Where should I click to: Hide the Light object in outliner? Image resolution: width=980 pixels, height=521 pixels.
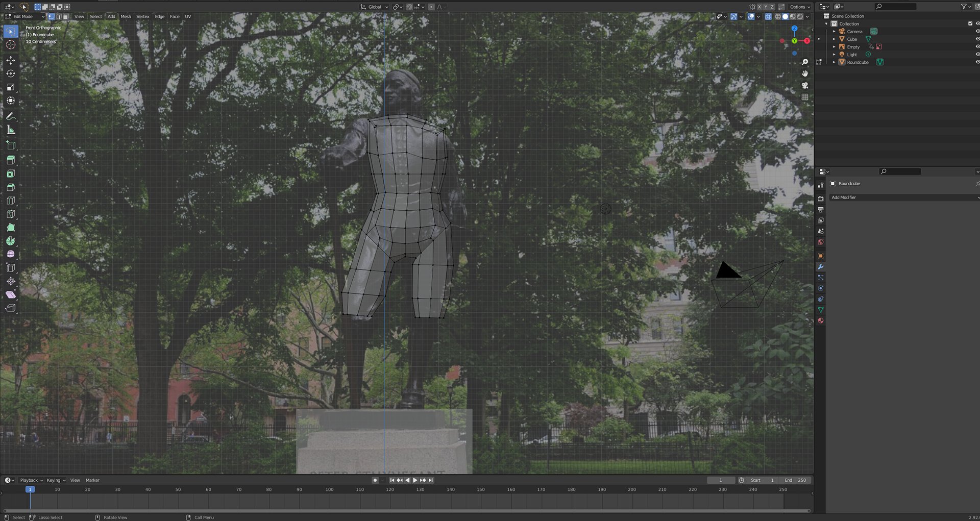click(977, 54)
